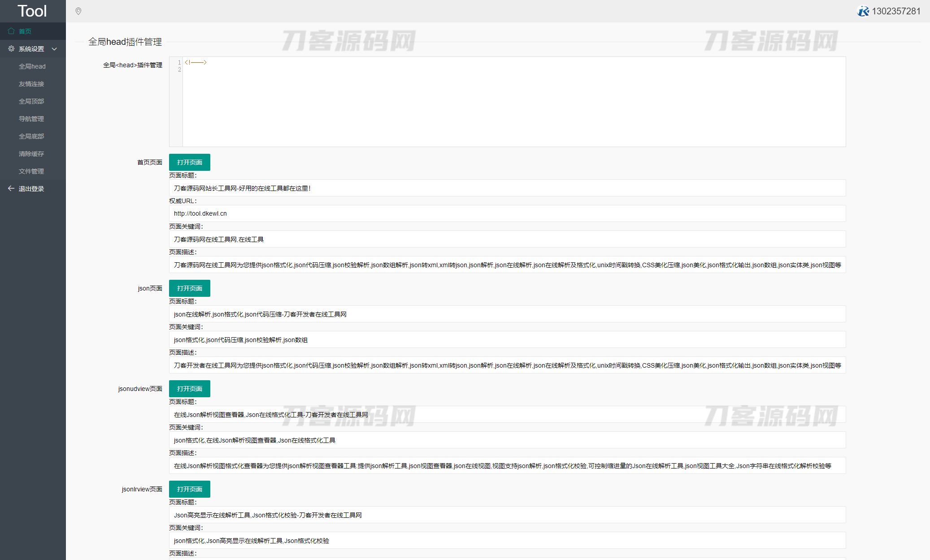The height and width of the screenshot is (560, 930).
Task: Click the user avatar logo top right
Action: 863,11
